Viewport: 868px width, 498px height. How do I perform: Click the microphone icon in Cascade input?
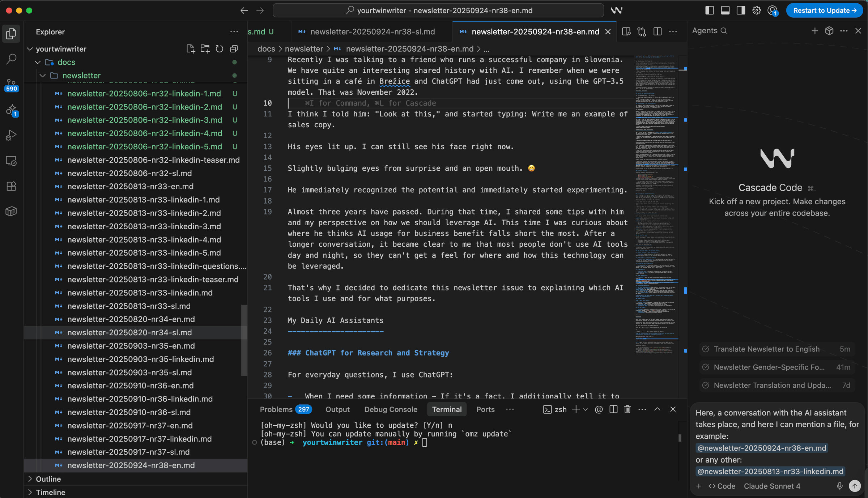[x=839, y=486]
